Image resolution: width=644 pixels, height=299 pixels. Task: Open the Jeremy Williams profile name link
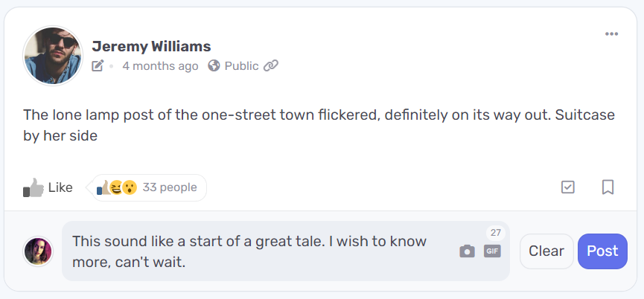151,46
